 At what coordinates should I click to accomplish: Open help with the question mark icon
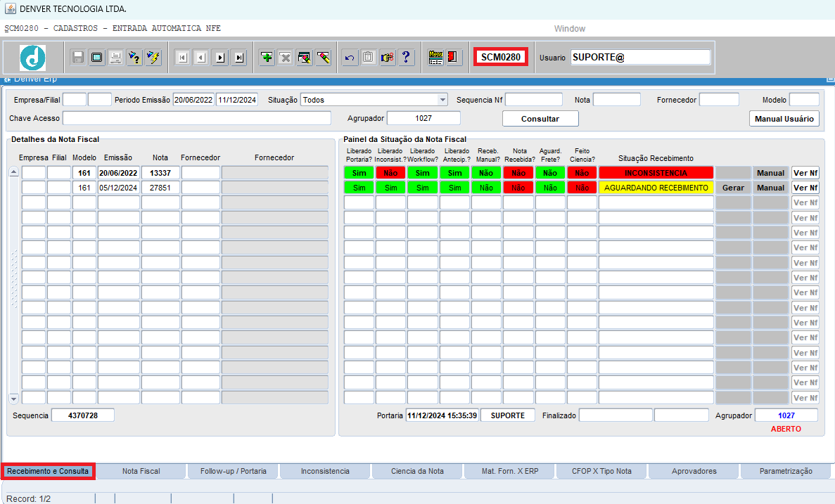click(407, 58)
